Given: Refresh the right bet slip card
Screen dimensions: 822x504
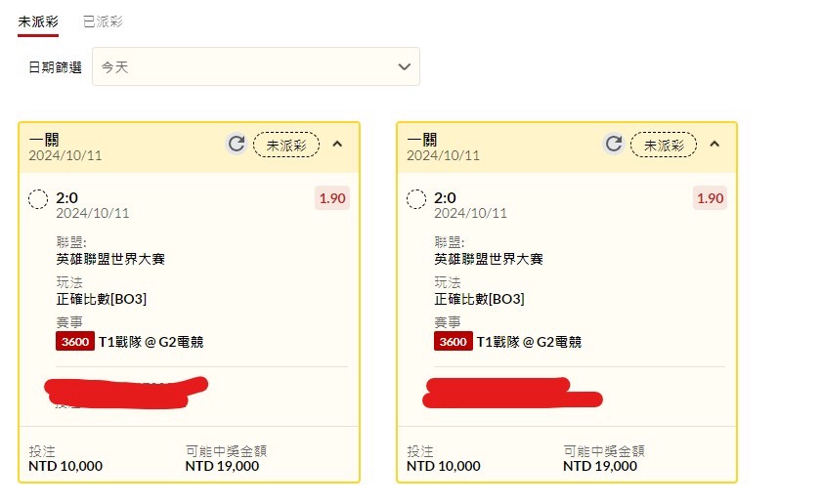Looking at the screenshot, I should (x=614, y=145).
